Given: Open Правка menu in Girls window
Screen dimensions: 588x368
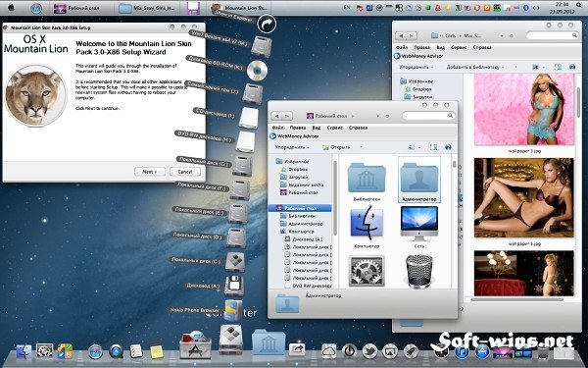Looking at the screenshot, I should [421, 48].
